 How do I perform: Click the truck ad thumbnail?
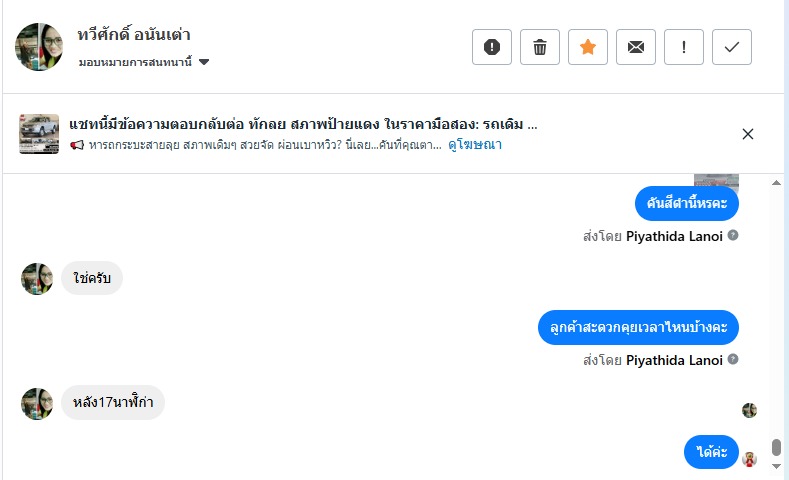(x=39, y=134)
